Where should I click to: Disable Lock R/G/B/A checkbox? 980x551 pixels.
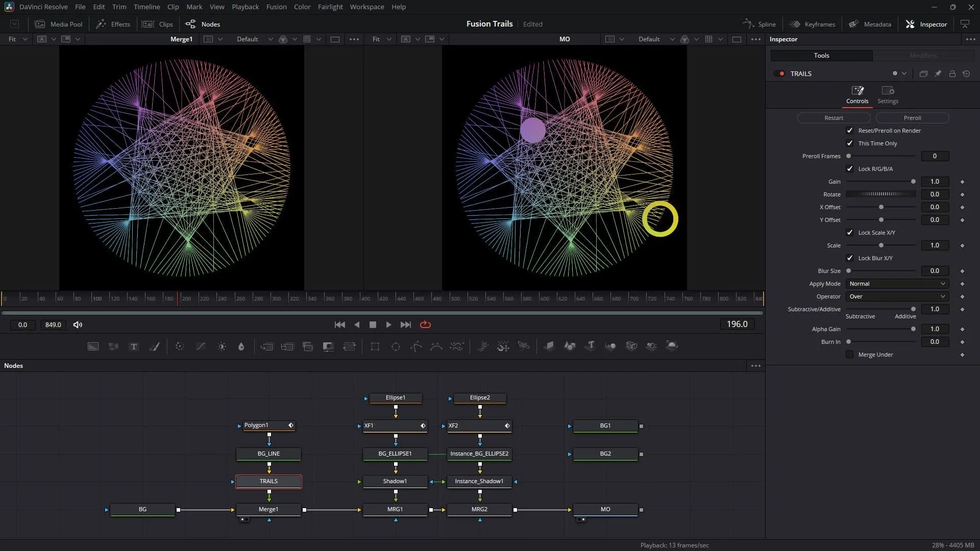(849, 169)
